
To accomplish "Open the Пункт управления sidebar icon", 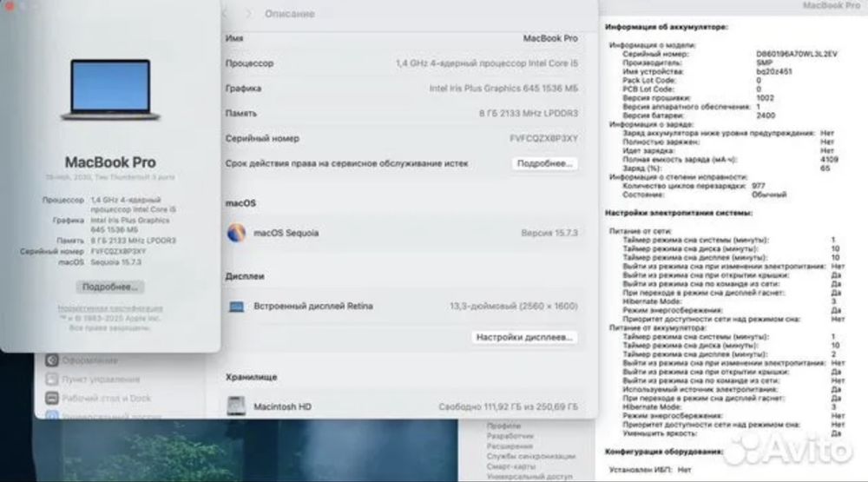I will (x=52, y=379).
